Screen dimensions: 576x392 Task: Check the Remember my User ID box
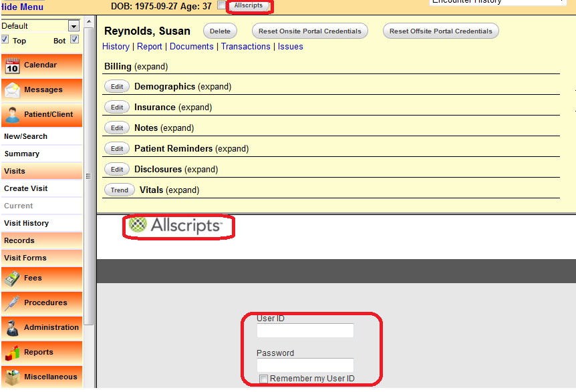263,379
